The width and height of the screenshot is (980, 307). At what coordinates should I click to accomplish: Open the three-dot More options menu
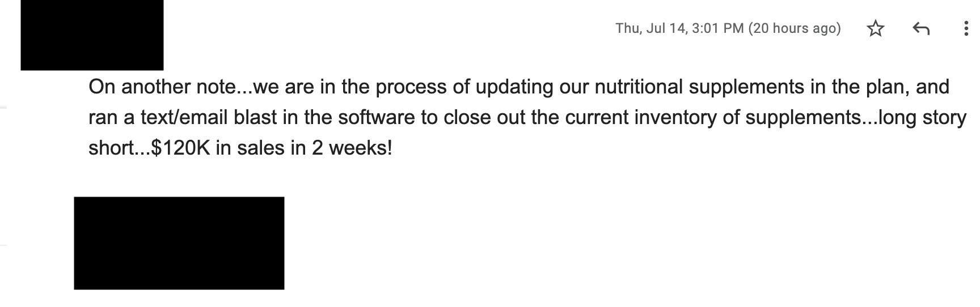(966, 28)
